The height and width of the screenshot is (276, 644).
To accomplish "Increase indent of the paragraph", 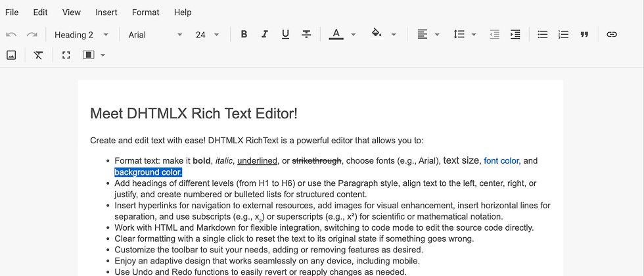I will tap(515, 34).
